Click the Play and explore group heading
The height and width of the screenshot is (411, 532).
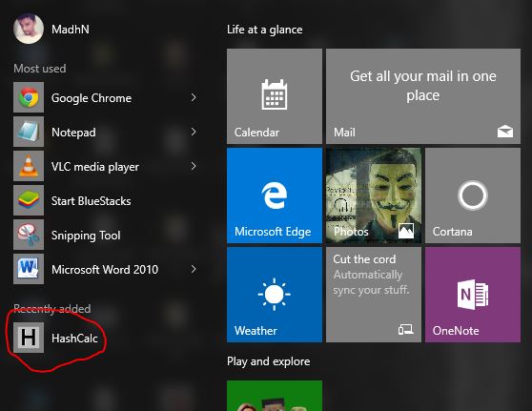click(x=268, y=361)
